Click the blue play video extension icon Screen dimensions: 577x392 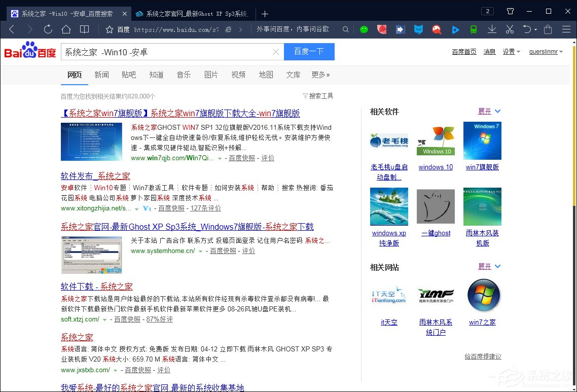455,29
